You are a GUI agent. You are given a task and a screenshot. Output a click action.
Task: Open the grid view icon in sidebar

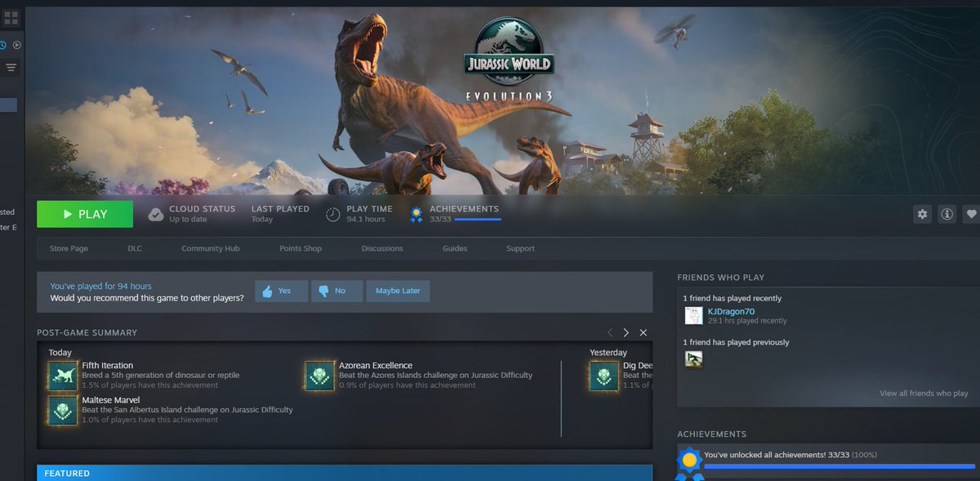tap(11, 17)
